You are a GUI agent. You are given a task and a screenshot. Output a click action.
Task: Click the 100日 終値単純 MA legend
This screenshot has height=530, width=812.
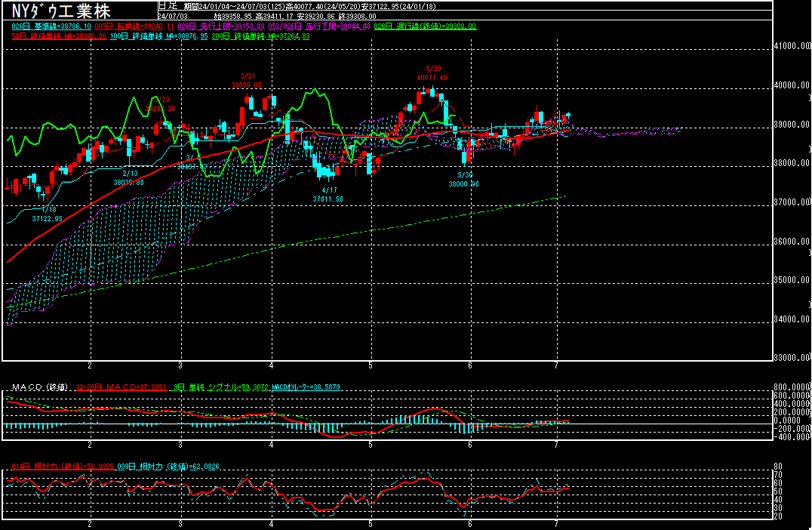pos(158,36)
